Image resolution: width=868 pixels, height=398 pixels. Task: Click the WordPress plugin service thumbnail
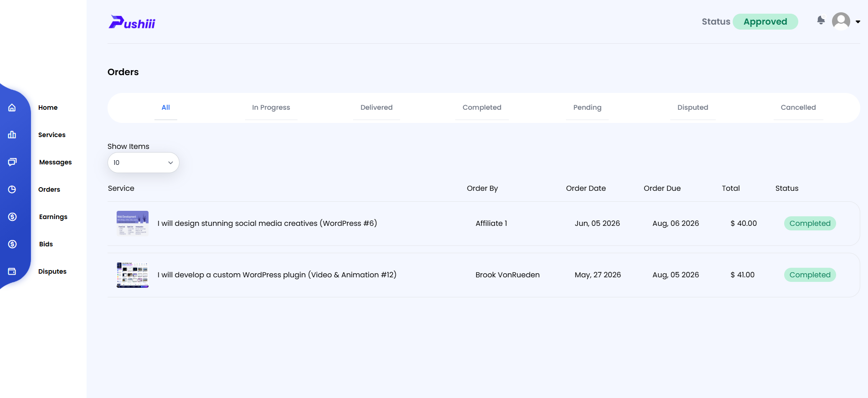tap(133, 275)
